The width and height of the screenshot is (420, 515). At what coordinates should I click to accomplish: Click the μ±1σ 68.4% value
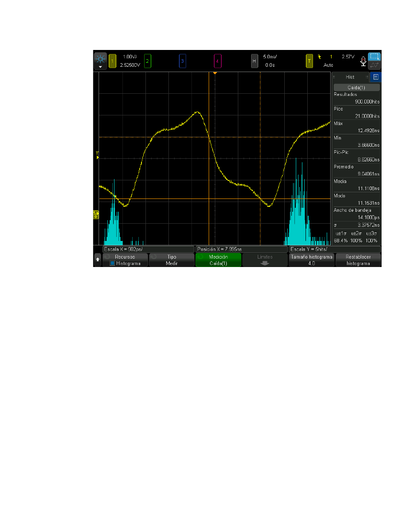[340, 241]
